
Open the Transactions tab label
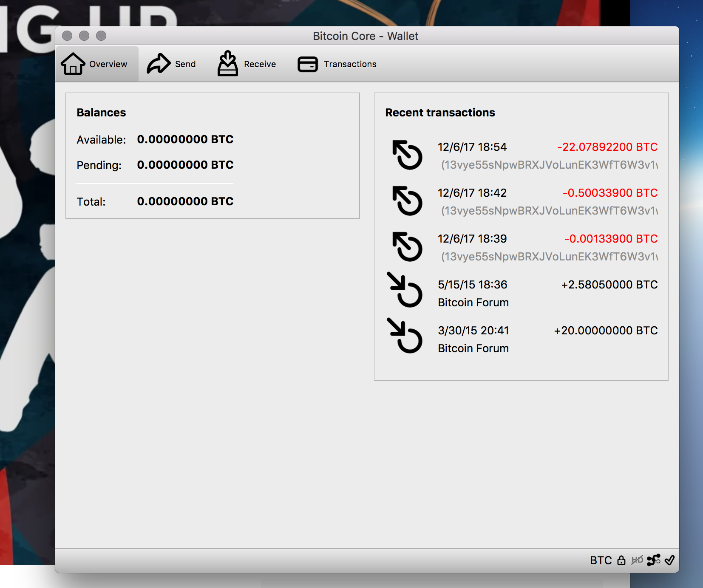click(x=350, y=64)
